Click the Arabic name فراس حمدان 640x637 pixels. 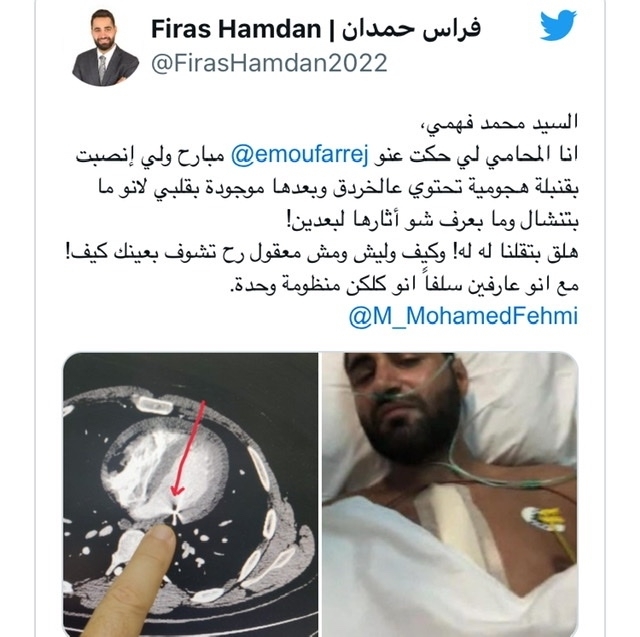(x=411, y=29)
